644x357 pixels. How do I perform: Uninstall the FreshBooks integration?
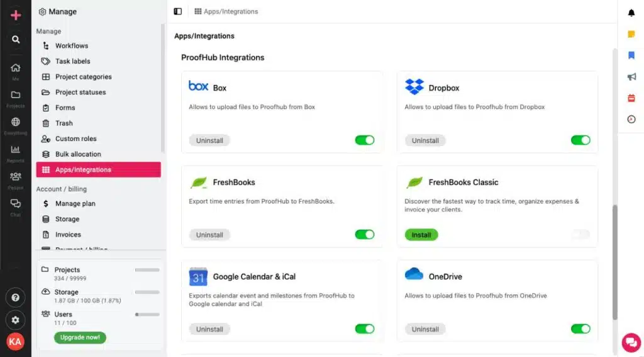click(x=209, y=235)
